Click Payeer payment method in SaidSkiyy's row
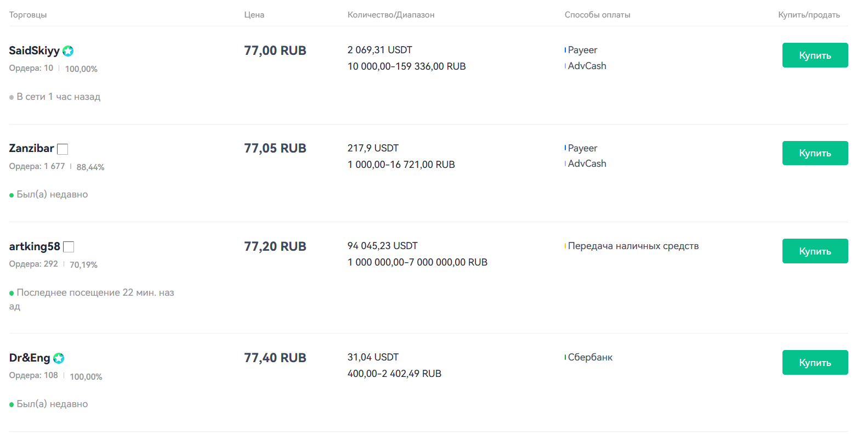Viewport: 868px width, 434px height. [x=582, y=50]
